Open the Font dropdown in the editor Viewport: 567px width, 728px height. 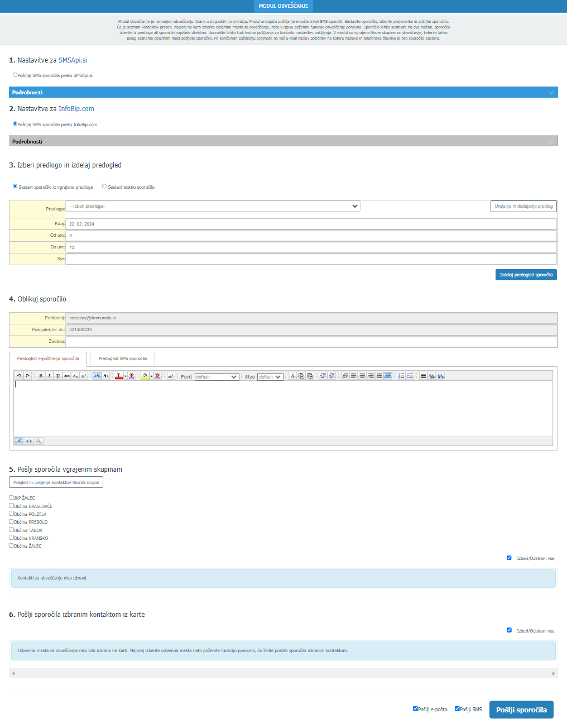click(x=217, y=377)
